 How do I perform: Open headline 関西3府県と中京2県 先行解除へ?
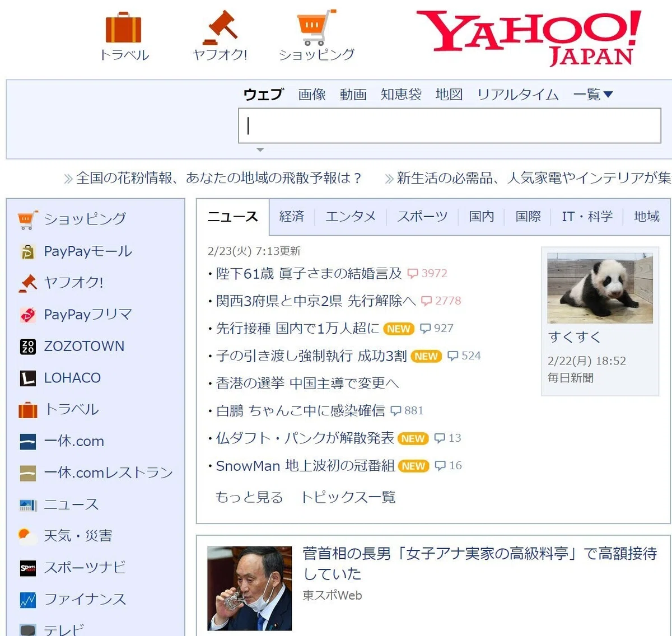(x=316, y=301)
